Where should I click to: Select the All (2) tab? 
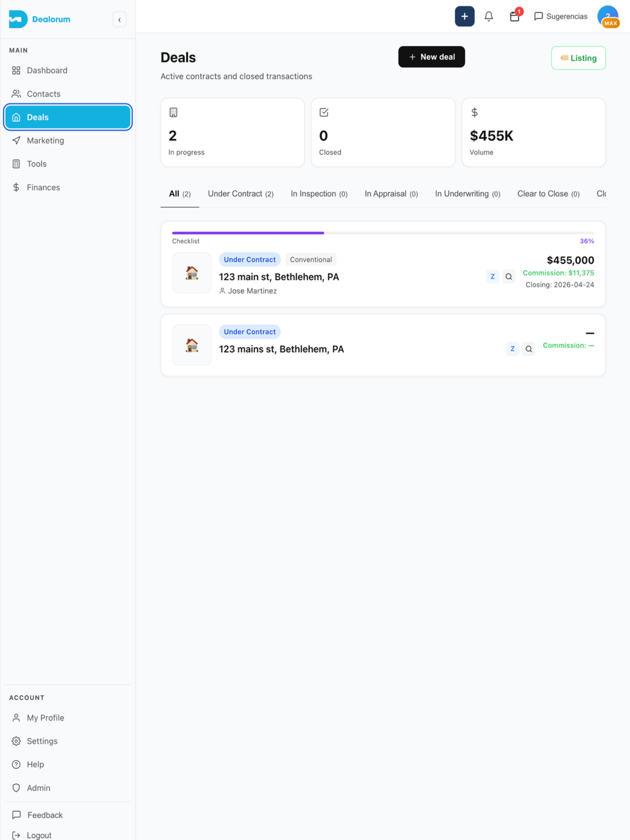click(180, 194)
